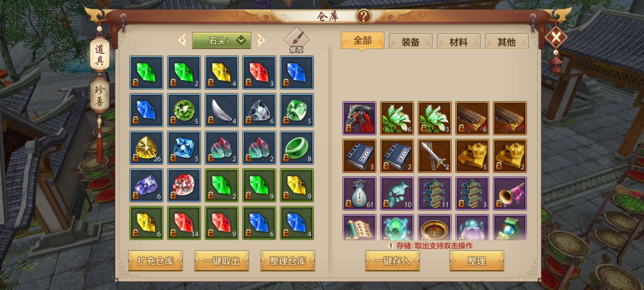Screen dimensions: 644x290
Task: Click the 一键存入 button
Action: [392, 261]
